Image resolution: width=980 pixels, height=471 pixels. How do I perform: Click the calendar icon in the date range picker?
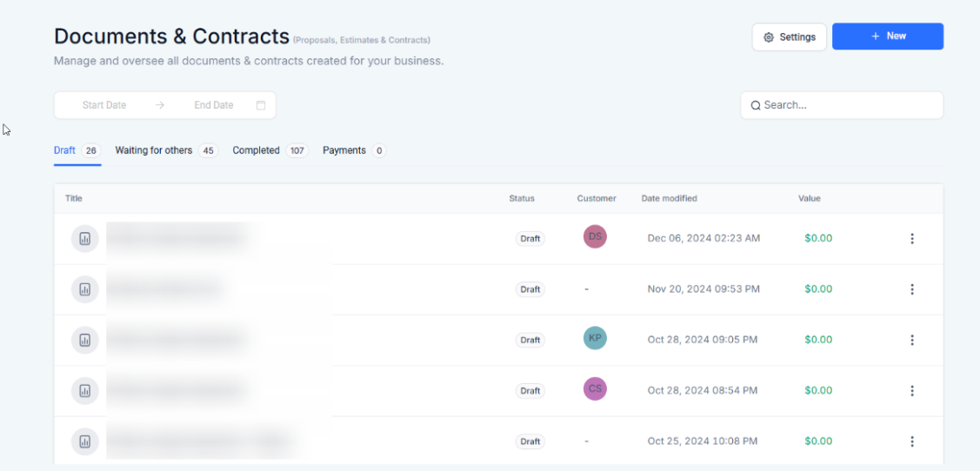coord(261,105)
